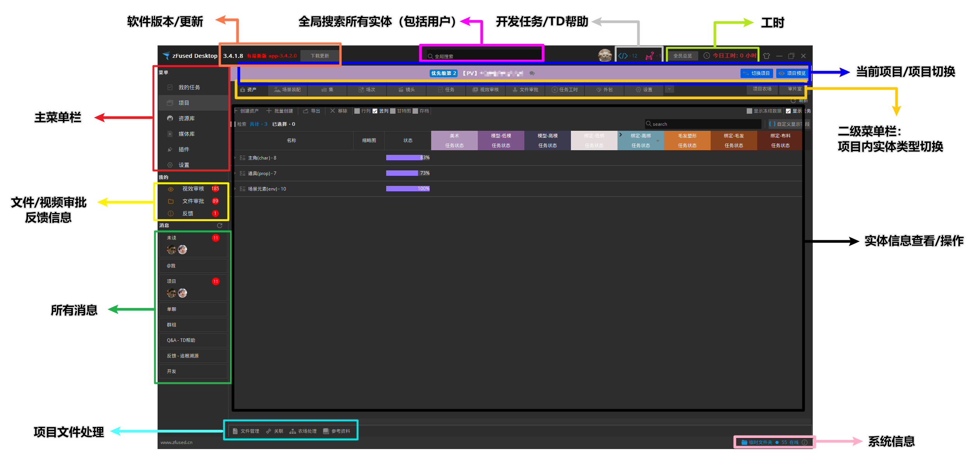Click the 道具(prop) 73% progress bar
This screenshot has width=980, height=463.
click(408, 173)
